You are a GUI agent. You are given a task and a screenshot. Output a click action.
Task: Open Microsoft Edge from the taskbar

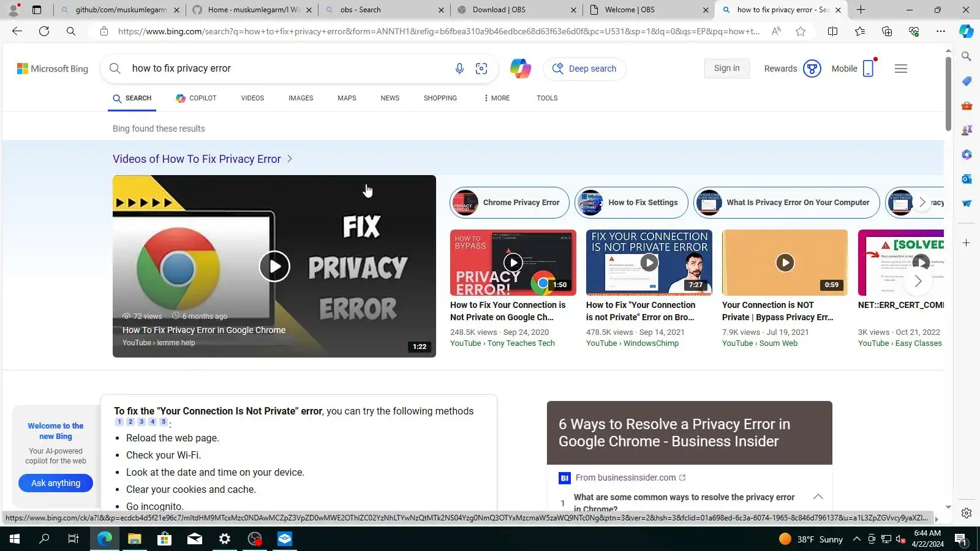pyautogui.click(x=105, y=539)
